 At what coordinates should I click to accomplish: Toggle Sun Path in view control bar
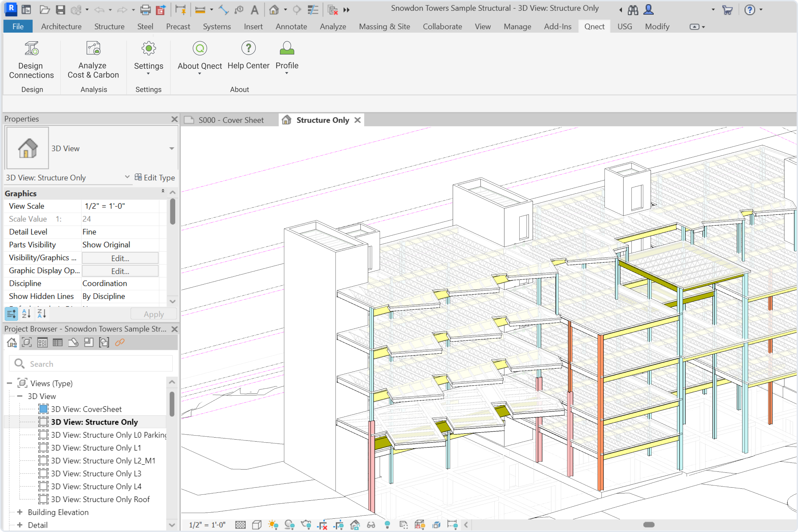pos(273,525)
